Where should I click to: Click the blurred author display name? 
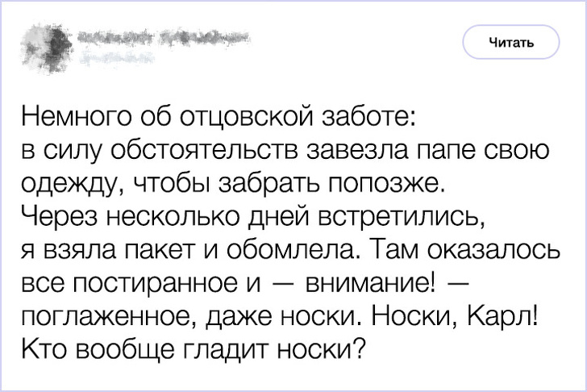(x=163, y=35)
